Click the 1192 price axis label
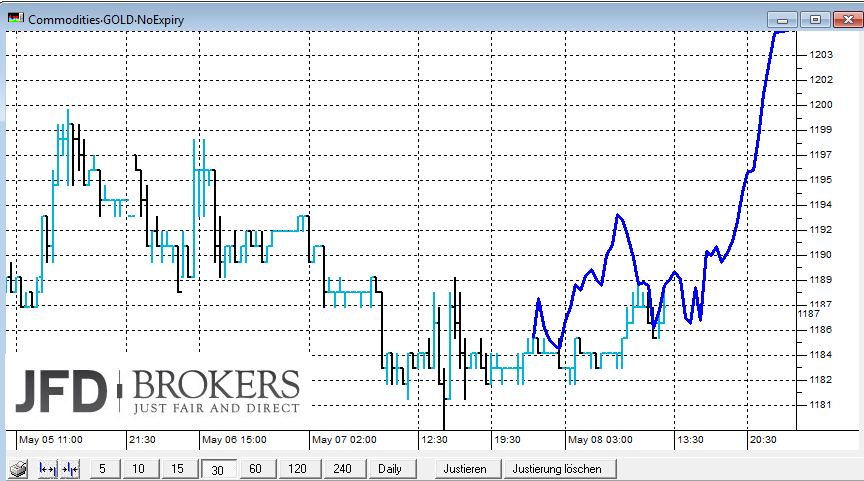This screenshot has width=864, height=481. (x=821, y=230)
